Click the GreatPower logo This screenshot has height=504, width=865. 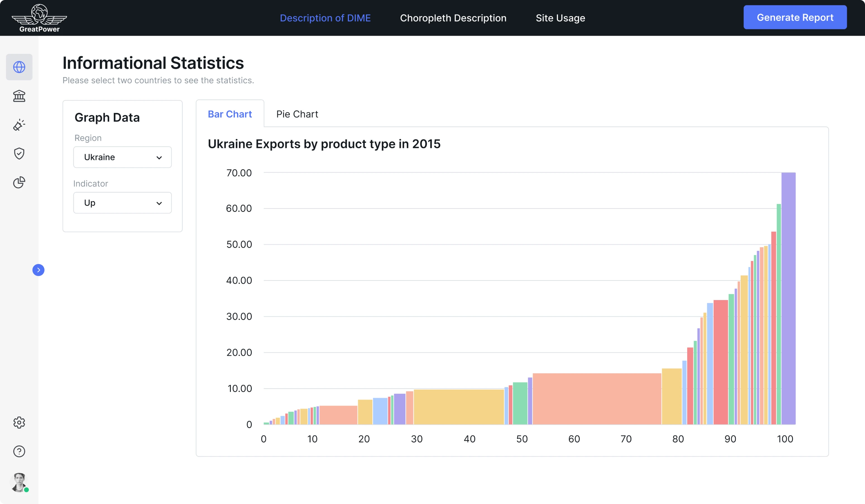click(39, 18)
